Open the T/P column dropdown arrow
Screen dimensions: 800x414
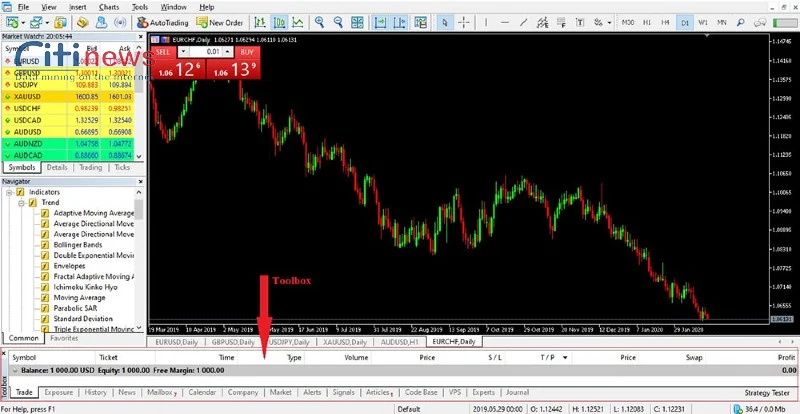[565, 357]
